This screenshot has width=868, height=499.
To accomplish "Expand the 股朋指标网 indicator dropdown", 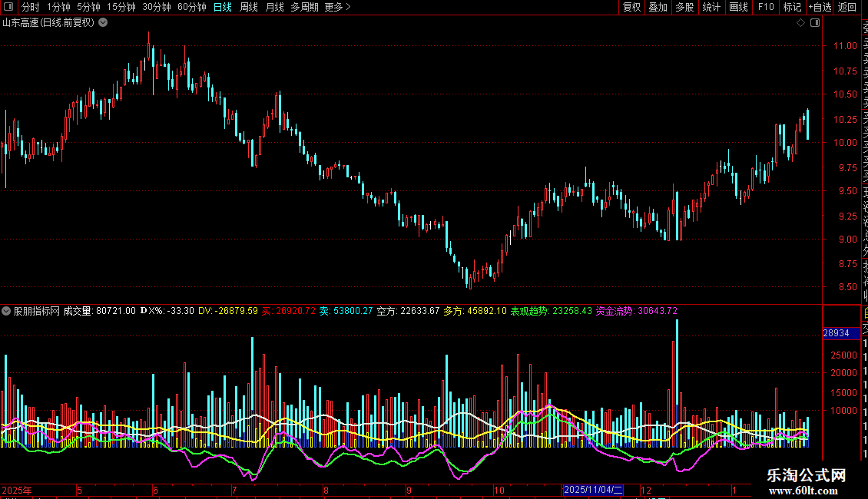I will click(x=7, y=311).
